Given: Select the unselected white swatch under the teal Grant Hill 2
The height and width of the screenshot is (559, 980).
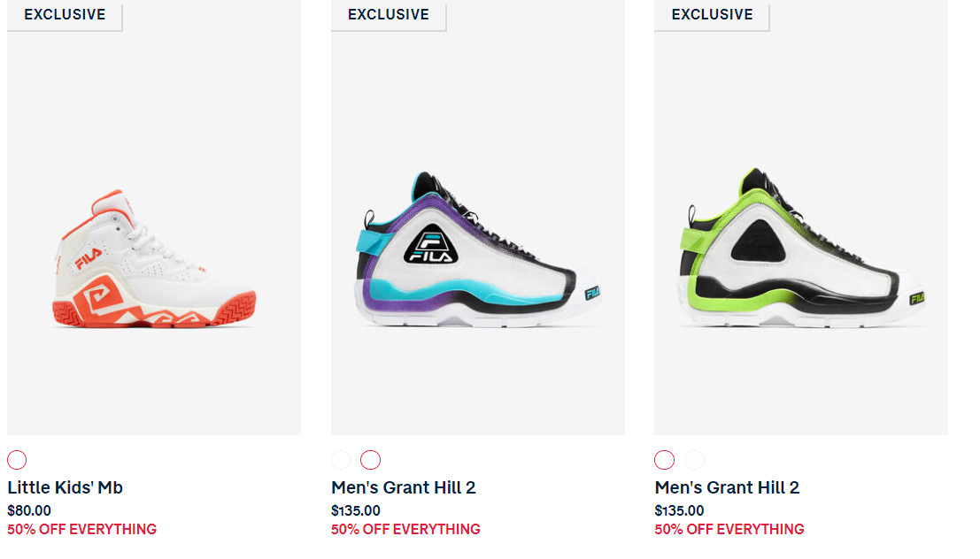Looking at the screenshot, I should tap(341, 460).
